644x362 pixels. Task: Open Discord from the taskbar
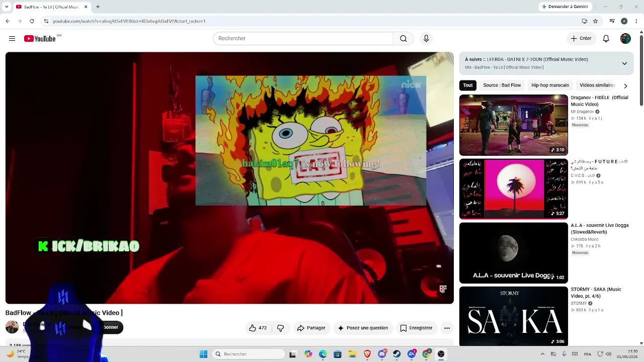[382, 354]
